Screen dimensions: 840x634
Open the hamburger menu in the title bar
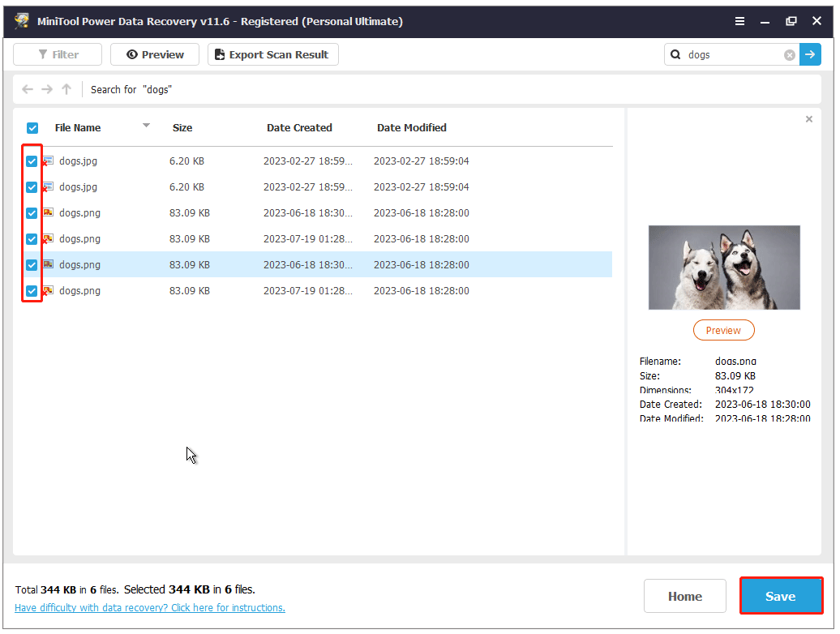tap(739, 22)
